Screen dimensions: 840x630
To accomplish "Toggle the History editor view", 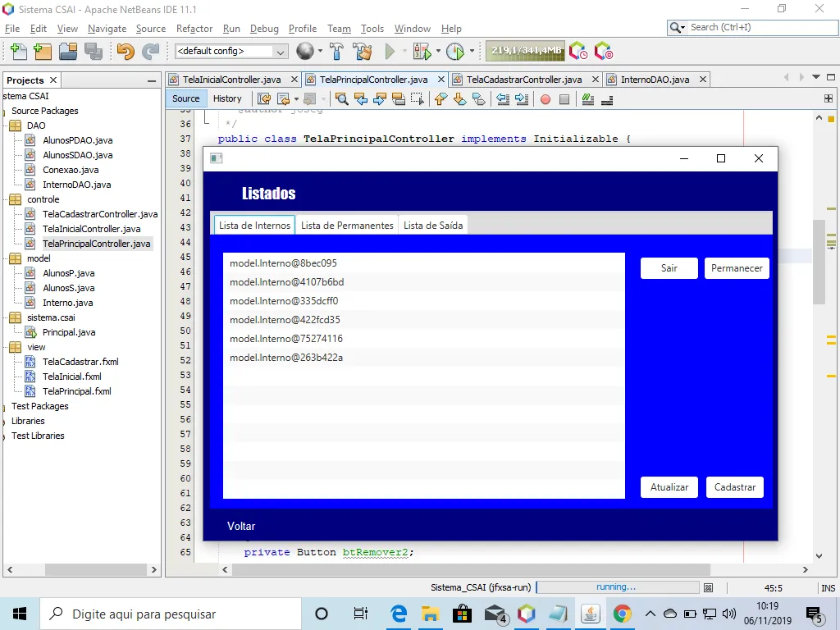I will point(227,98).
